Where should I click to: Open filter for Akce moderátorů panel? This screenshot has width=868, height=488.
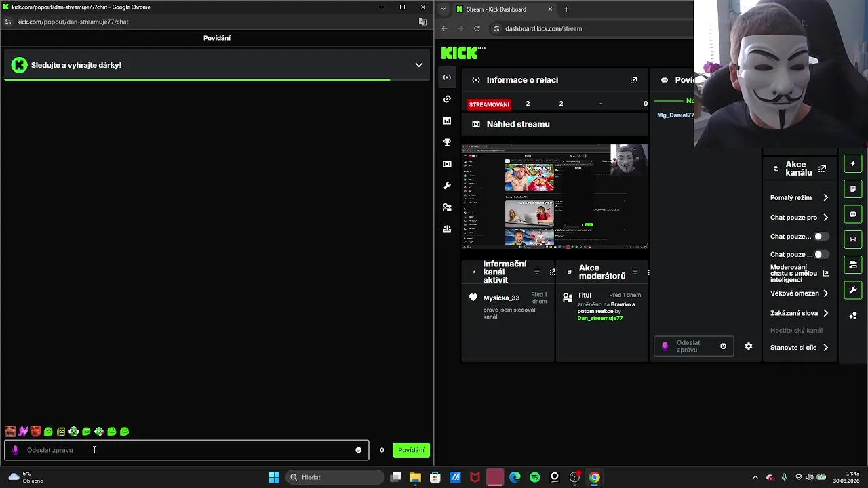point(635,272)
